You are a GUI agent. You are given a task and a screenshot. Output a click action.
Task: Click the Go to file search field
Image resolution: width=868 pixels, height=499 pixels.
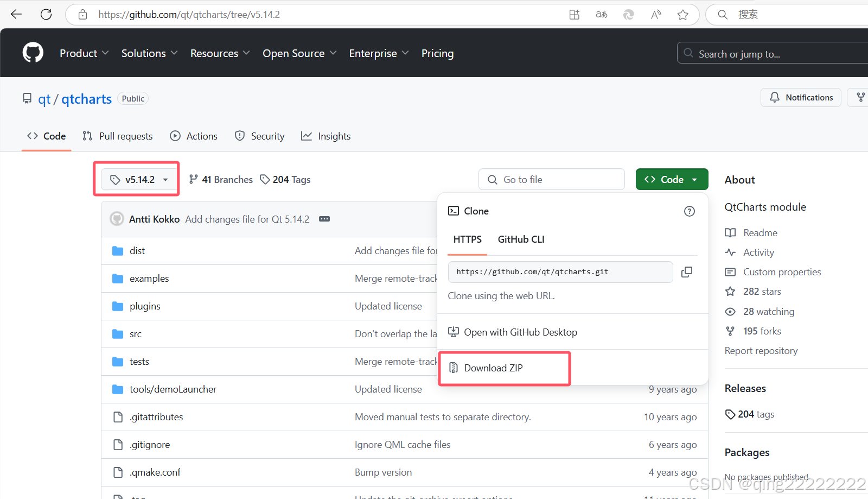pos(552,180)
